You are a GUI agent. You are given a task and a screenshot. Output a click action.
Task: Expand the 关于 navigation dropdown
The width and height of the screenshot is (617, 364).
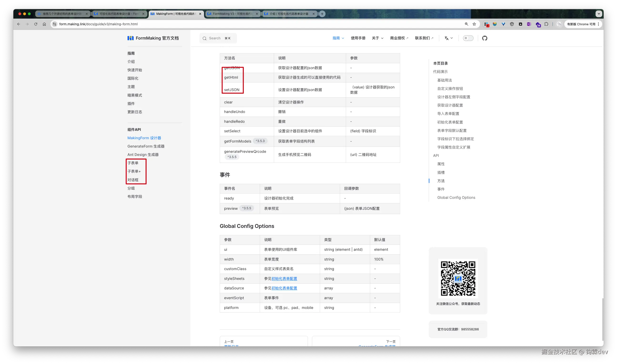click(x=377, y=38)
